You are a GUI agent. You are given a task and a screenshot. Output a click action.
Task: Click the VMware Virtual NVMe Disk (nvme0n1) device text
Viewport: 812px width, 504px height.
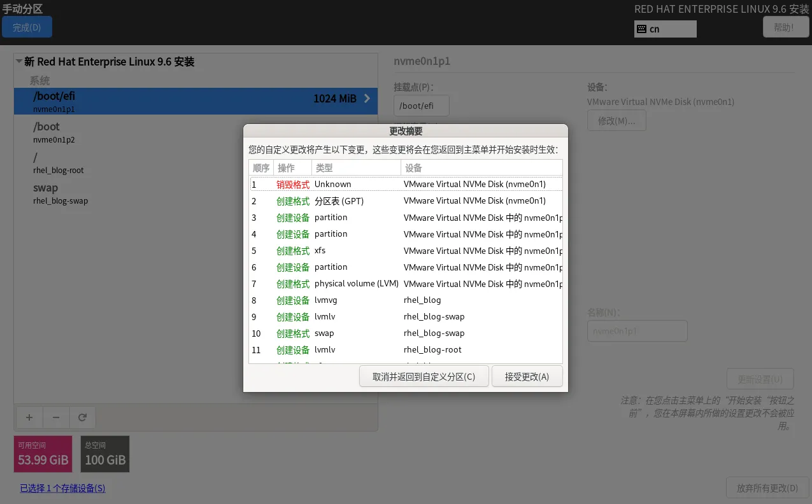click(x=661, y=102)
